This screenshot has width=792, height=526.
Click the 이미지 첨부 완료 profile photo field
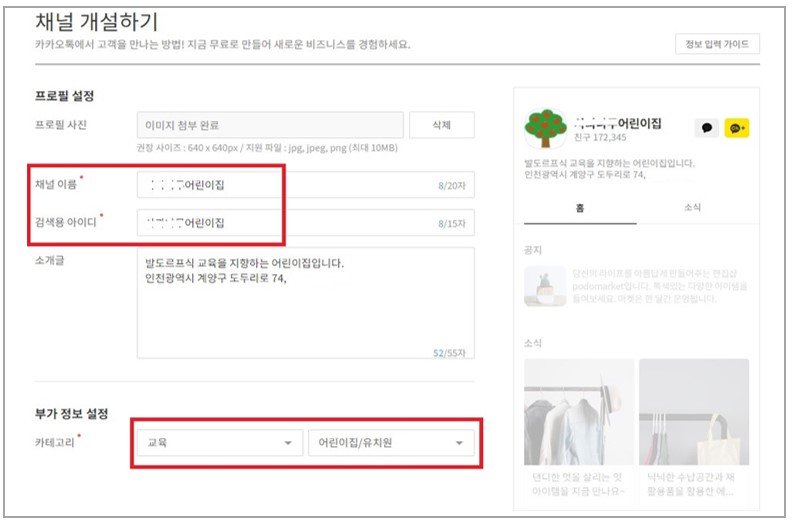tap(270, 125)
